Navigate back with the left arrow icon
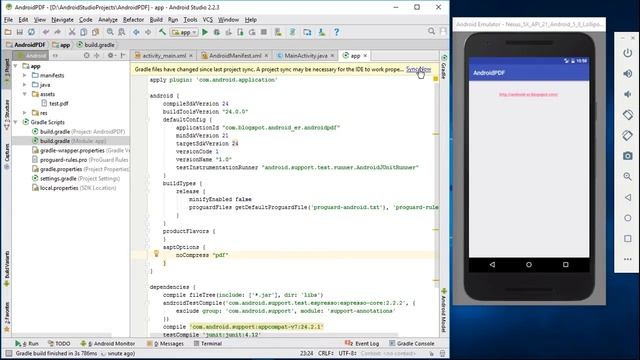 click(x=136, y=32)
